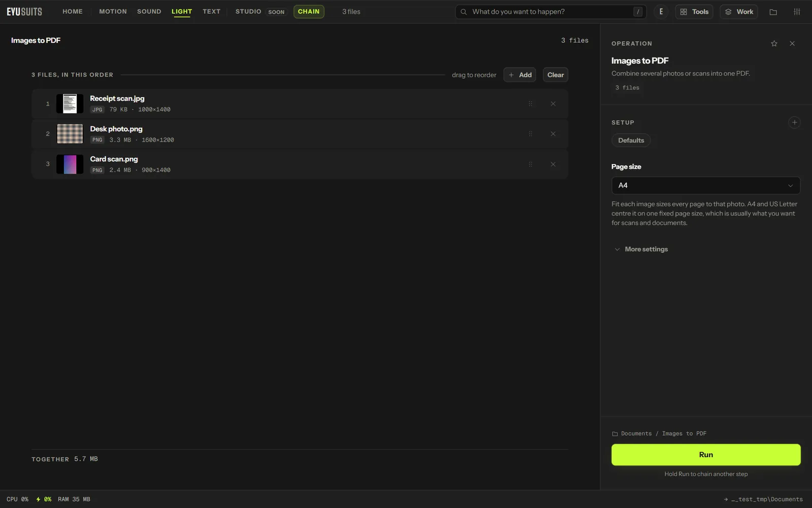Click Card scan.png thumbnail
The width and height of the screenshot is (812, 508).
pos(70,165)
